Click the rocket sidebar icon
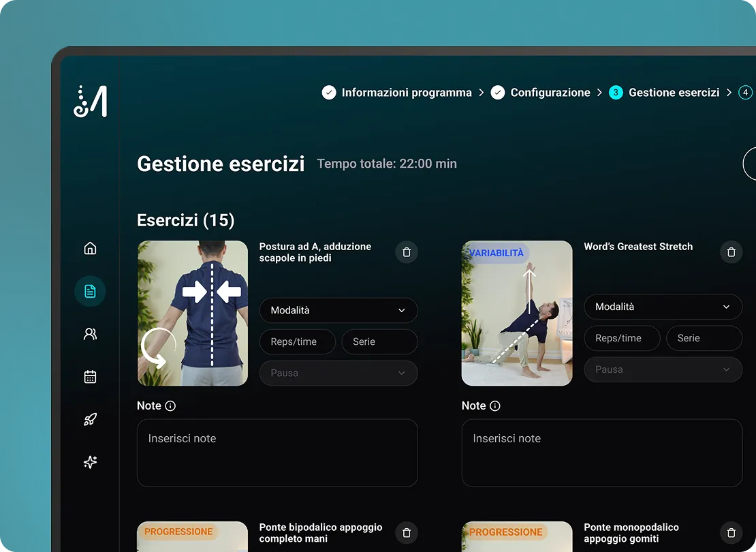 point(90,419)
